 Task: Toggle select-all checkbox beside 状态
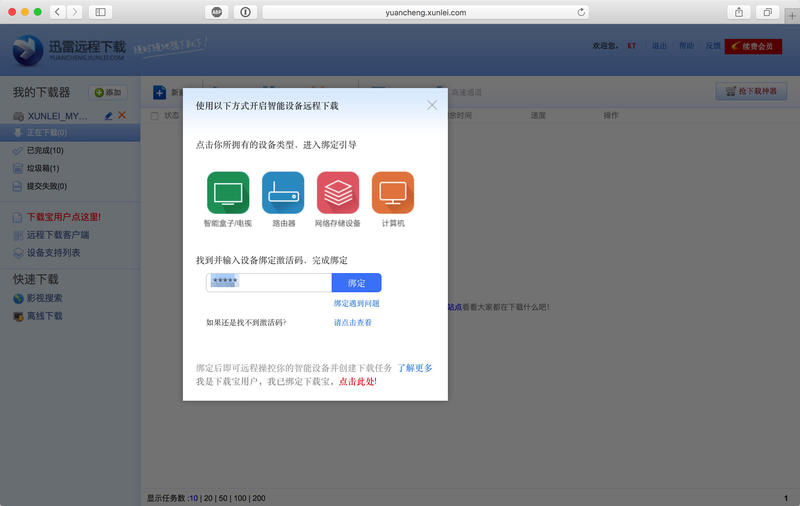pyautogui.click(x=155, y=116)
